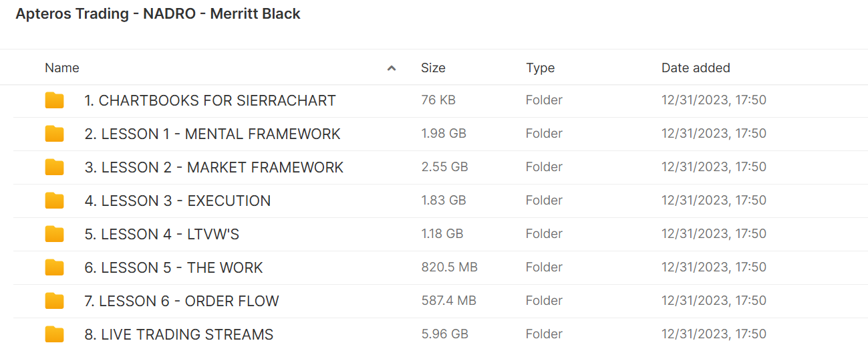Screen dimensions: 868x351
Task: Open '8. LIVE TRADING STREAMS' folder name
Action: pyautogui.click(x=179, y=335)
